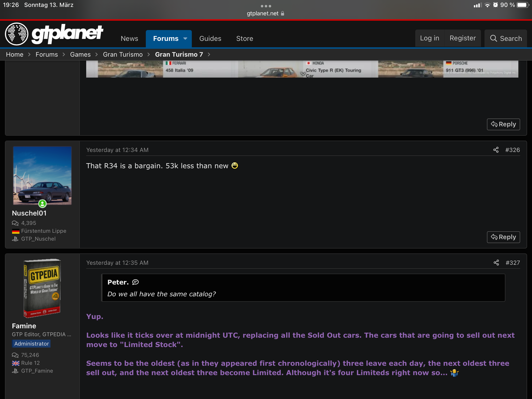The height and width of the screenshot is (399, 532).
Task: Open Nuschel01's avatar image
Action: (x=42, y=175)
